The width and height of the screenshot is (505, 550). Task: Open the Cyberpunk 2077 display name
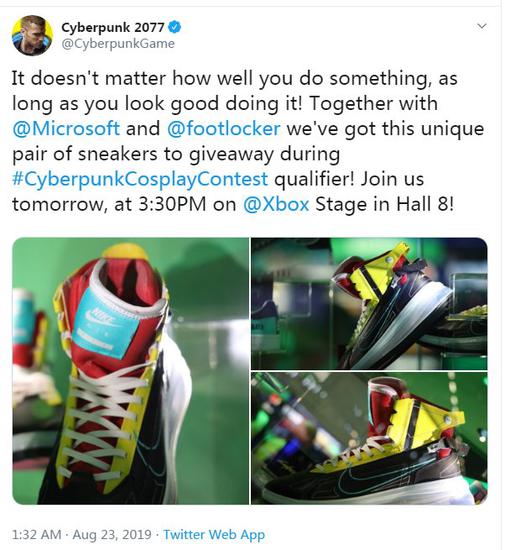coord(113,27)
